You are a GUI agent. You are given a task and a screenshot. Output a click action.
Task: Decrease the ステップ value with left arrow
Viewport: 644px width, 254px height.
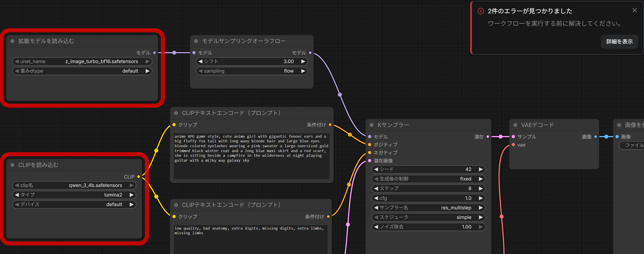click(x=376, y=188)
